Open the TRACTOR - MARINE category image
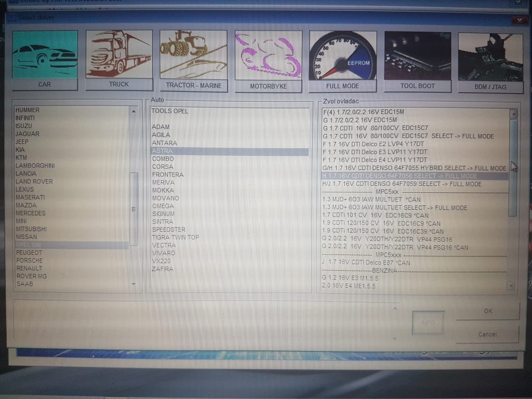 tap(193, 55)
